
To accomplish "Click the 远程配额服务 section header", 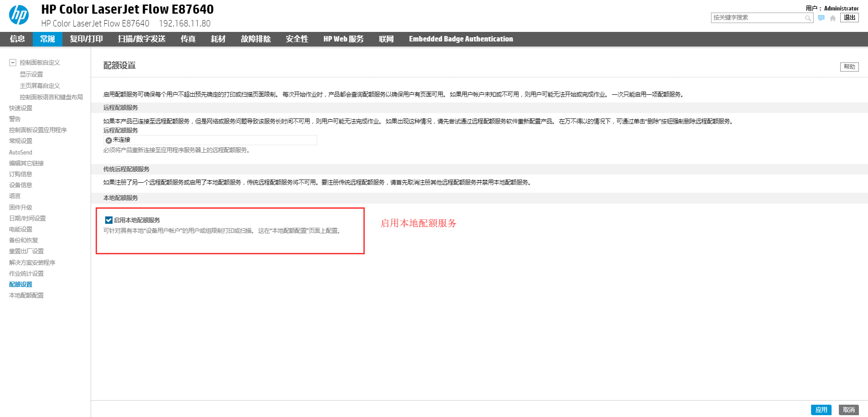I will click(x=120, y=108).
